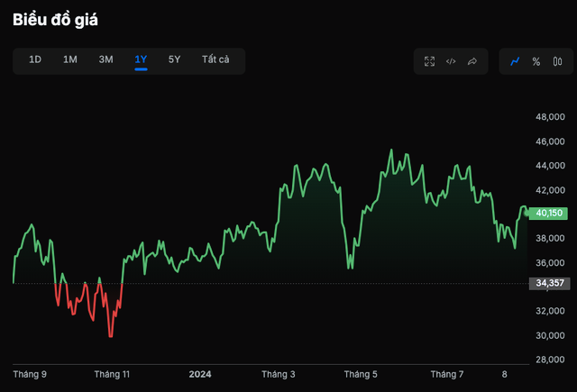The height and width of the screenshot is (392, 577).
Task: Switch to the candlestick chart view
Action: pyautogui.click(x=556, y=61)
